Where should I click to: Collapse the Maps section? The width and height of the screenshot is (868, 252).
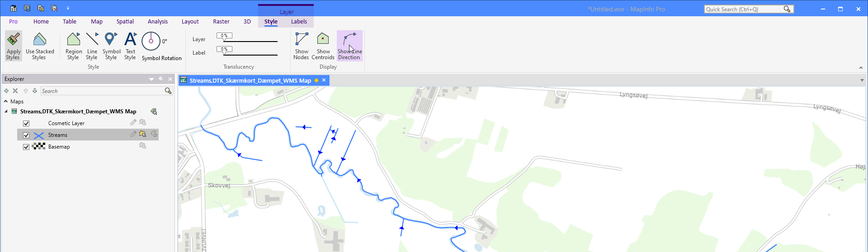pos(6,102)
